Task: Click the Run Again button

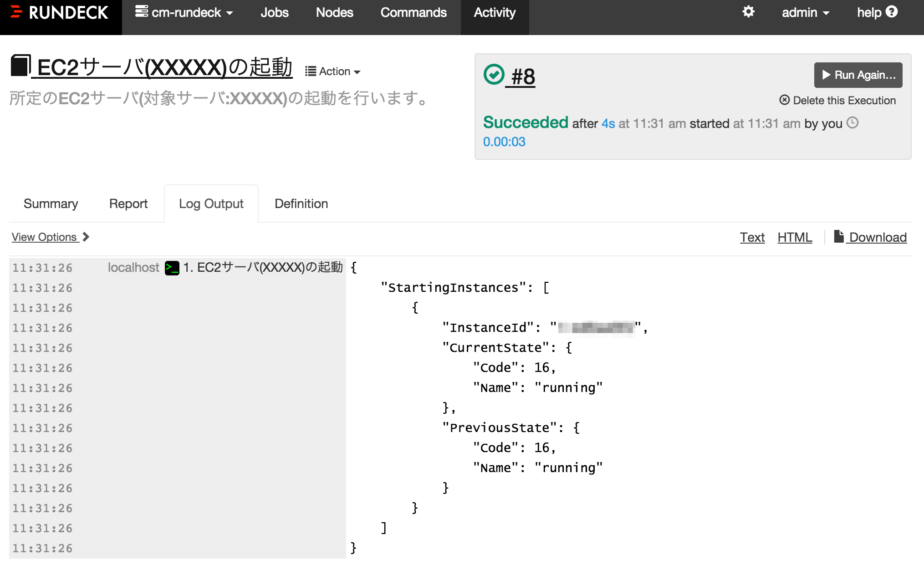Action: pyautogui.click(x=858, y=75)
